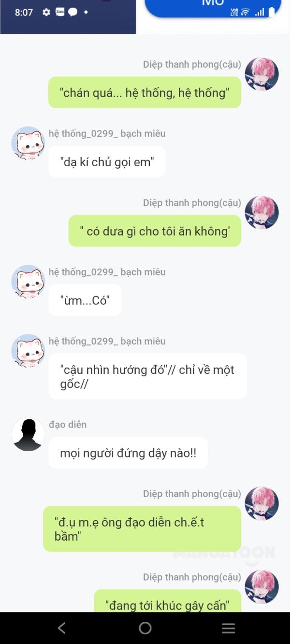Select the "chán quá... hệ thống, hệ thống" bubble
The image size is (290, 644).
(x=145, y=92)
